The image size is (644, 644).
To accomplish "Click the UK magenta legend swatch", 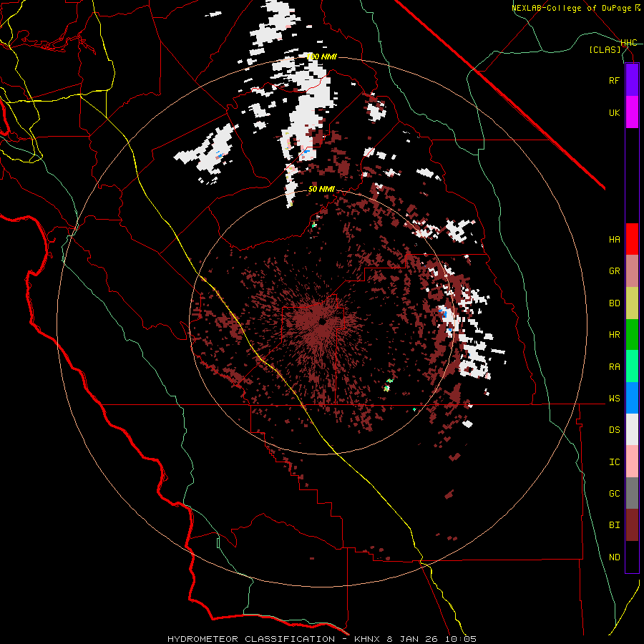I will point(632,112).
